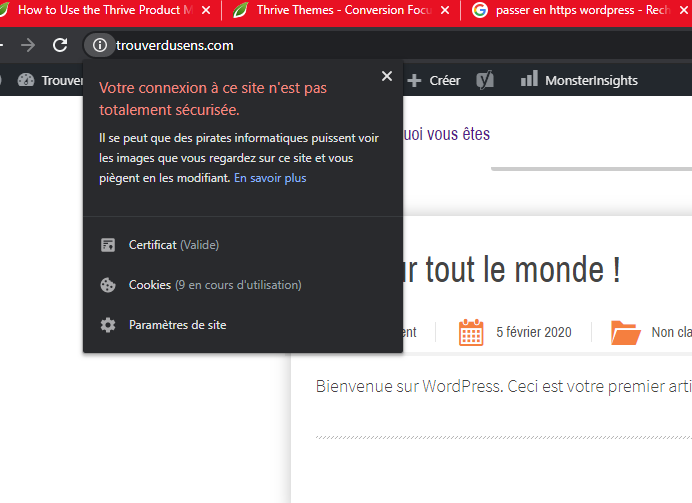
Task: Open the Yoast SEO icon in admin bar
Action: (x=485, y=80)
